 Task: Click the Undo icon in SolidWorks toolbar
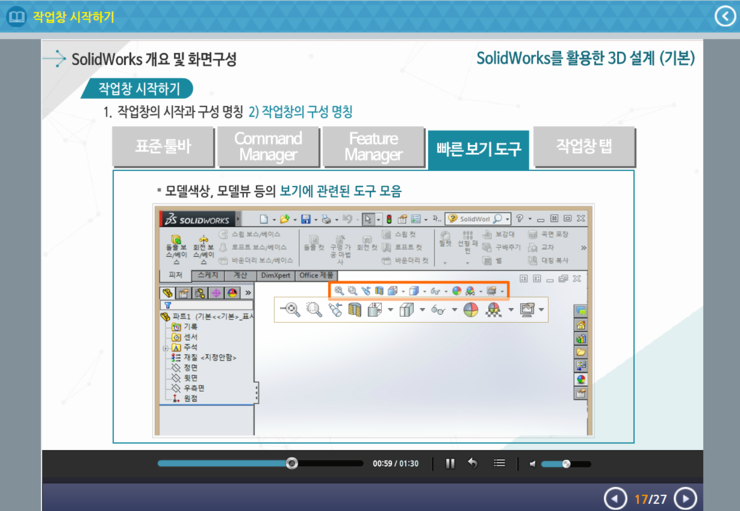347,219
